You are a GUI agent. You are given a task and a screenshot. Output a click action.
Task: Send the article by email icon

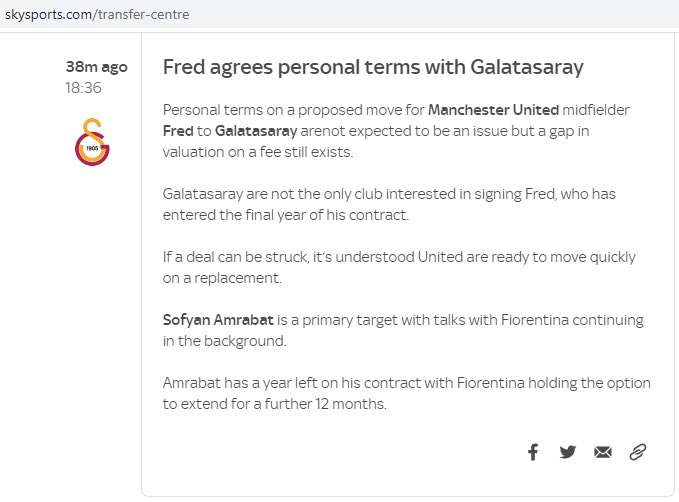point(603,452)
